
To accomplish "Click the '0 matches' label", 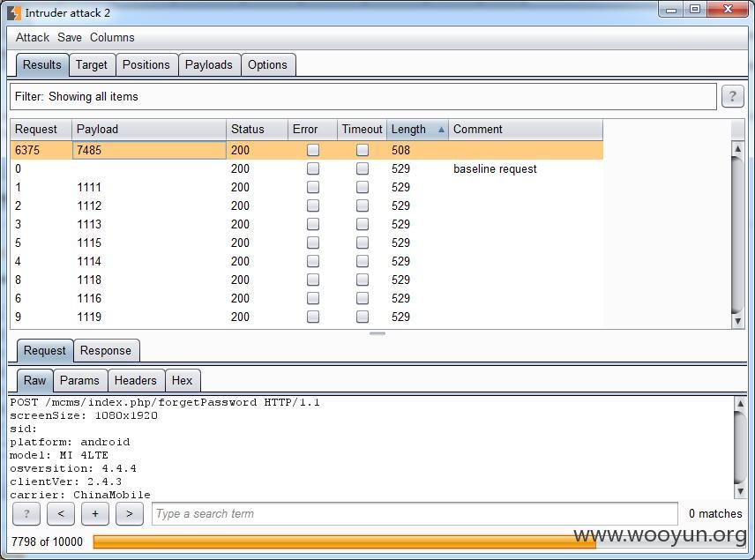I will [x=715, y=514].
